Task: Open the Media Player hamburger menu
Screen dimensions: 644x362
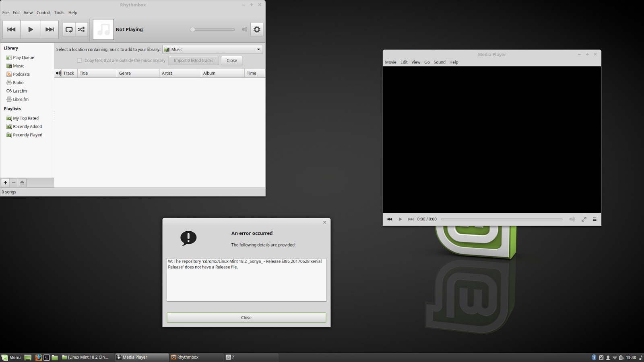Action: (x=594, y=219)
